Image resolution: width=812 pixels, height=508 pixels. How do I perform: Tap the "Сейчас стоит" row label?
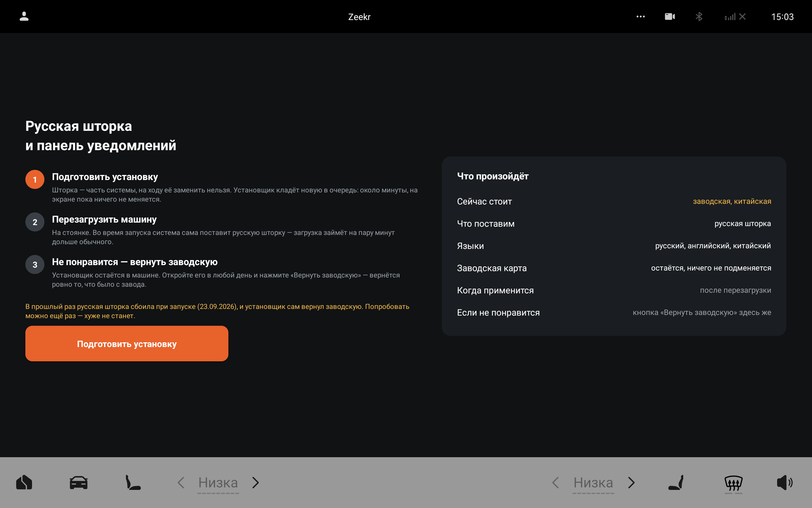coord(484,201)
